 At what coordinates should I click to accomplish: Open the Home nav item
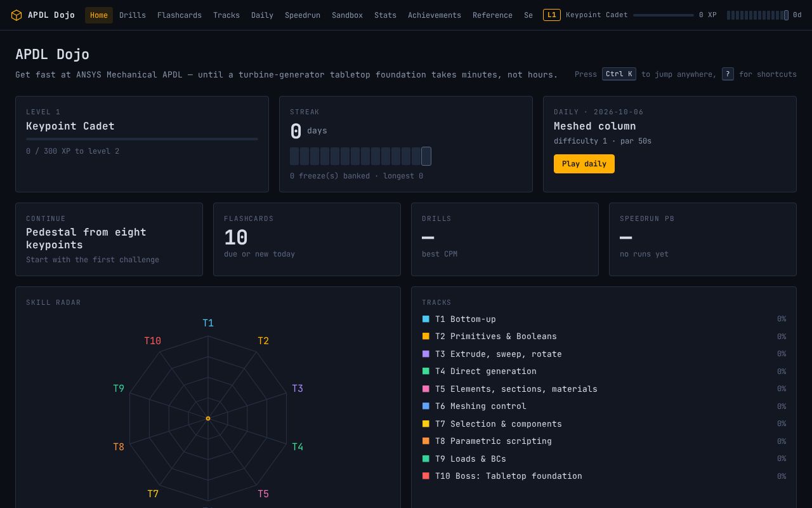(x=99, y=15)
